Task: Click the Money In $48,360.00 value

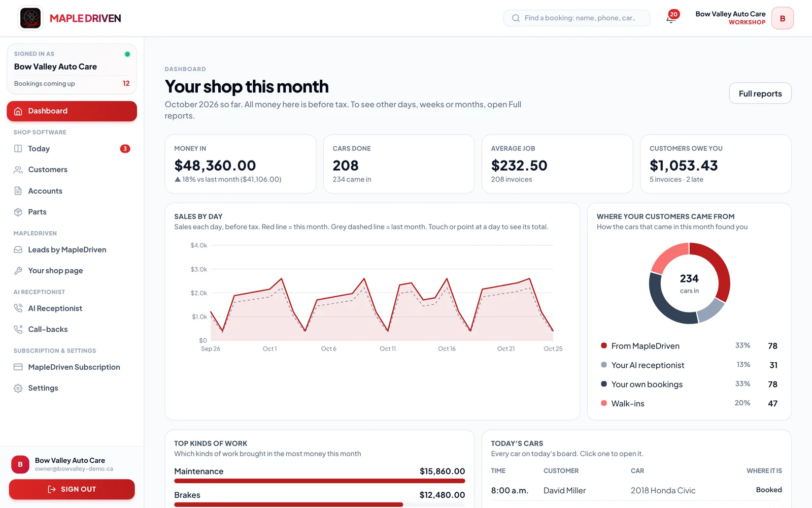Action: coord(215,166)
